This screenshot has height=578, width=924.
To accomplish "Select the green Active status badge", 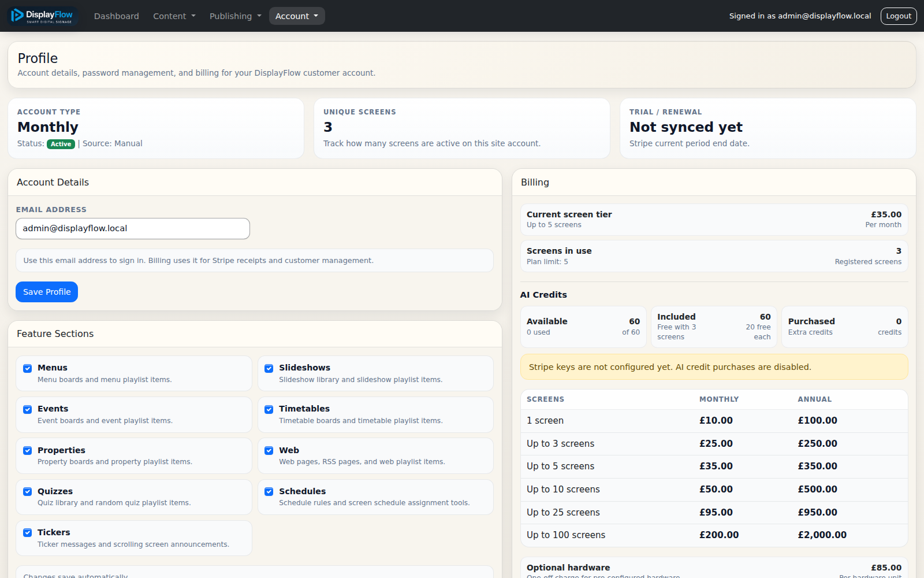I will (61, 144).
